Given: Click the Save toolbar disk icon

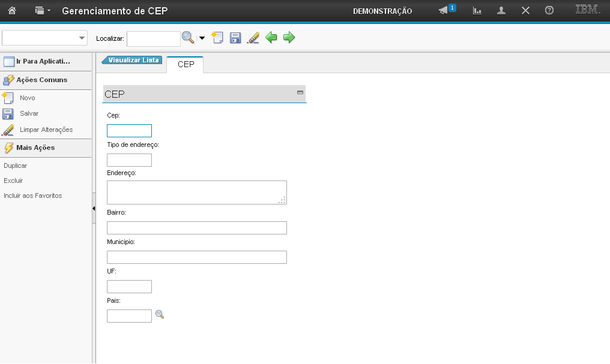Looking at the screenshot, I should [x=235, y=38].
